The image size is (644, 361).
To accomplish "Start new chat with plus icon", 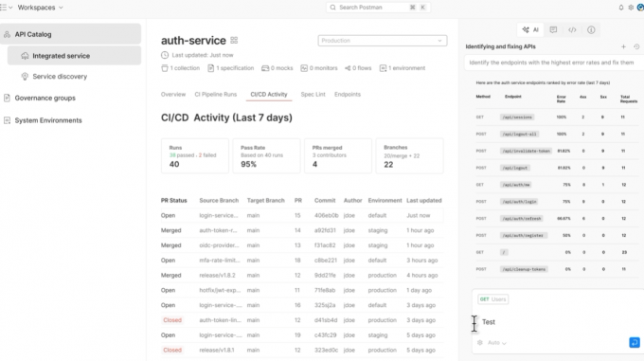I will click(623, 46).
